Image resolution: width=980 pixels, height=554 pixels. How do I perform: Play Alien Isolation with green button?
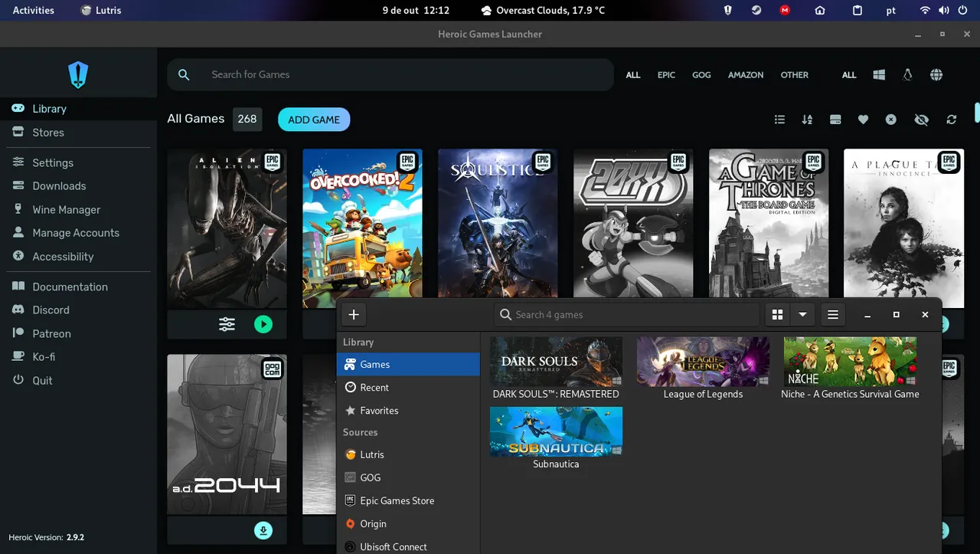[263, 324]
